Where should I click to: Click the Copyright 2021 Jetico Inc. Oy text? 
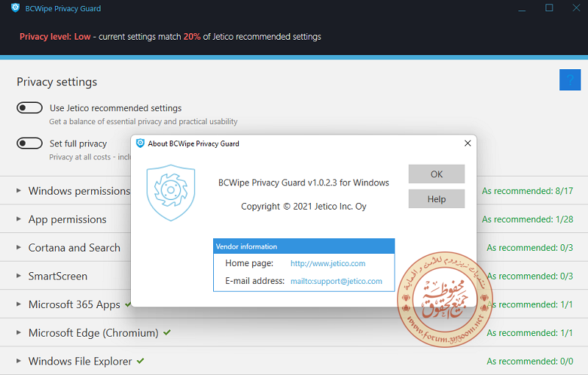pyautogui.click(x=304, y=206)
